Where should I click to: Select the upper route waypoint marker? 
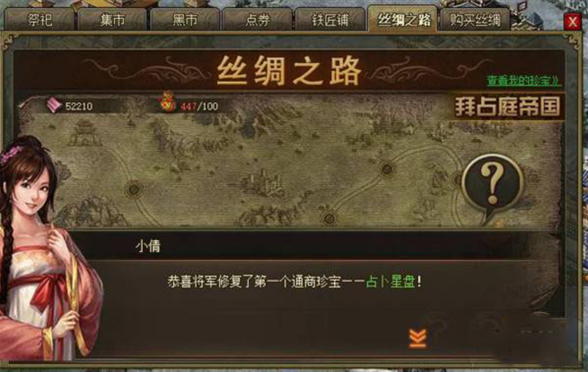(387, 169)
